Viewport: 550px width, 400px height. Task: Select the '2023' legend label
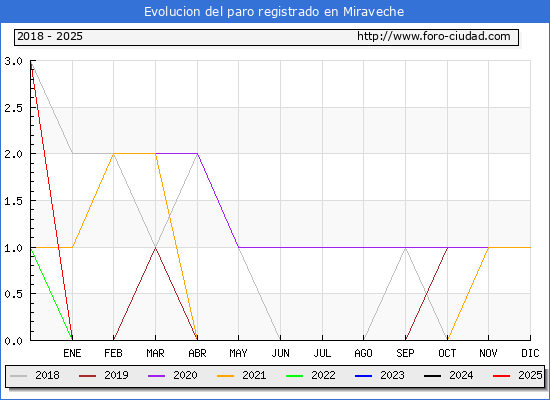393,375
